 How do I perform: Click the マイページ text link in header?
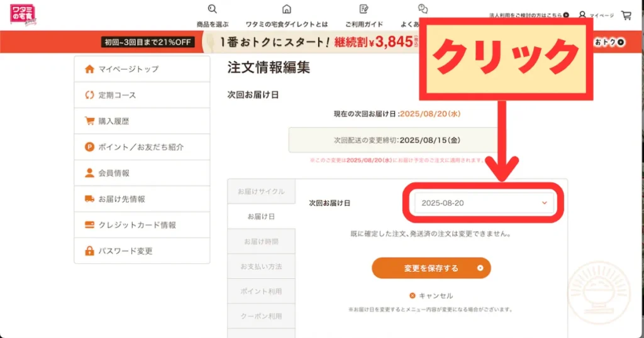pos(602,15)
